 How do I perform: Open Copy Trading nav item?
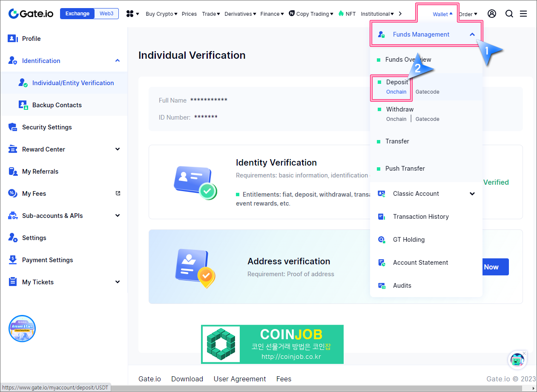pyautogui.click(x=311, y=14)
